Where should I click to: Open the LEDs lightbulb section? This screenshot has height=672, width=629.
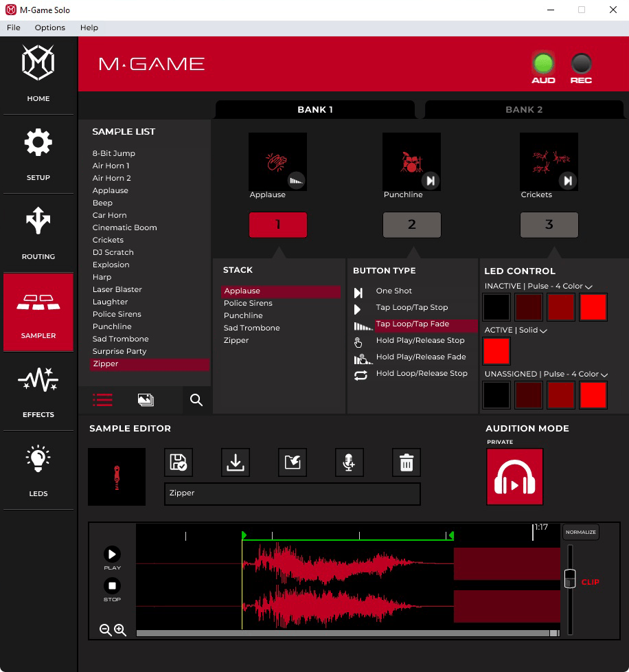click(38, 470)
